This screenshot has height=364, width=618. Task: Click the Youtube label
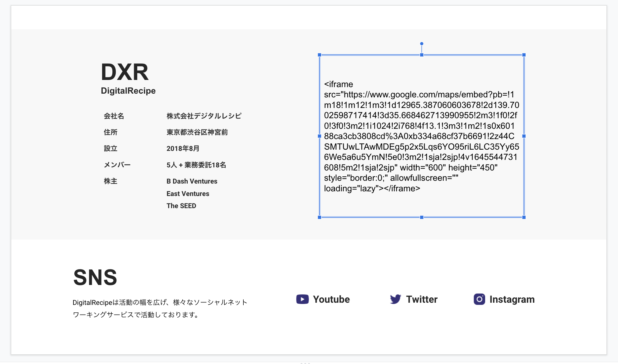tap(331, 299)
